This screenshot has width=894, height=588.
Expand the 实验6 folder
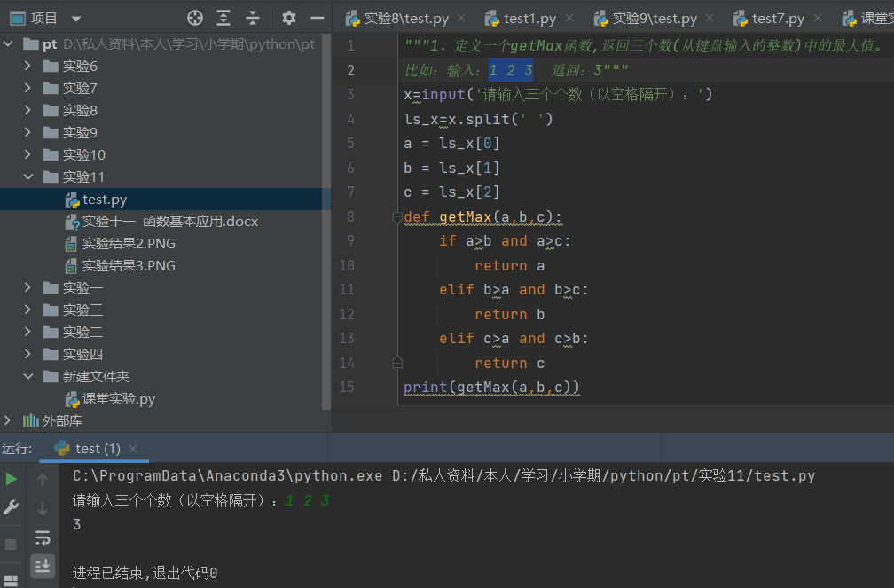(x=27, y=67)
